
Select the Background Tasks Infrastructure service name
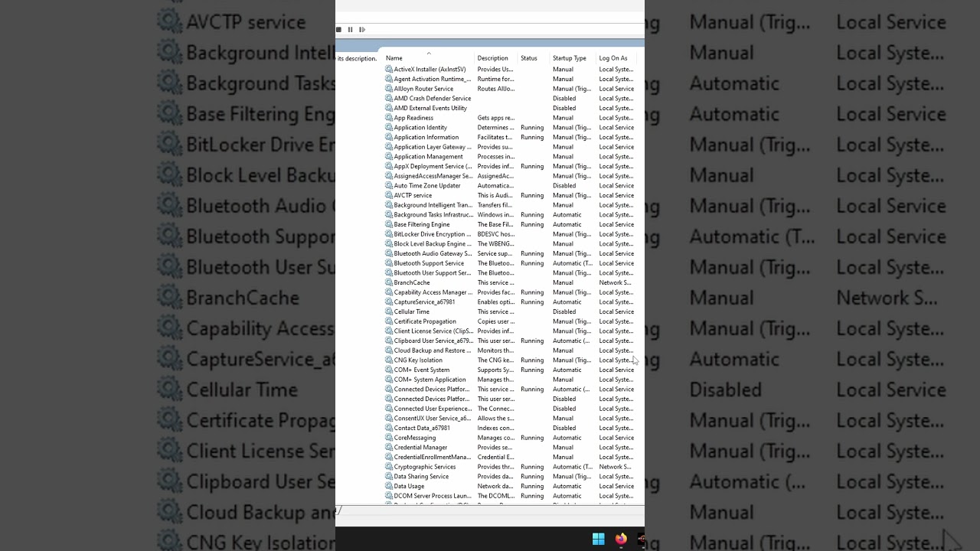click(x=433, y=215)
